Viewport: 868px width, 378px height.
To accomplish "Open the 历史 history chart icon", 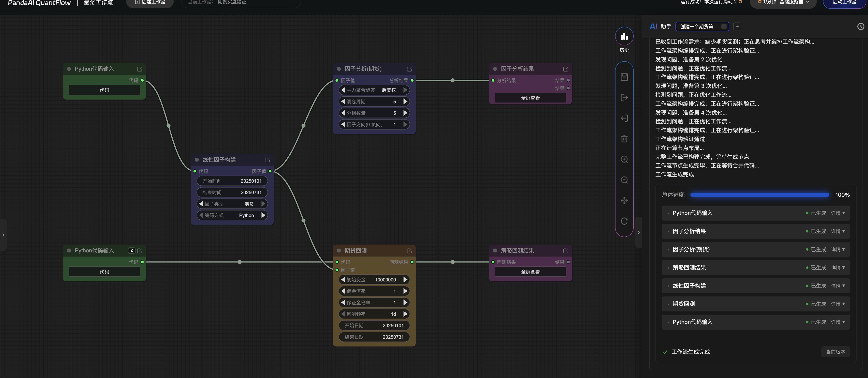I will (x=624, y=36).
